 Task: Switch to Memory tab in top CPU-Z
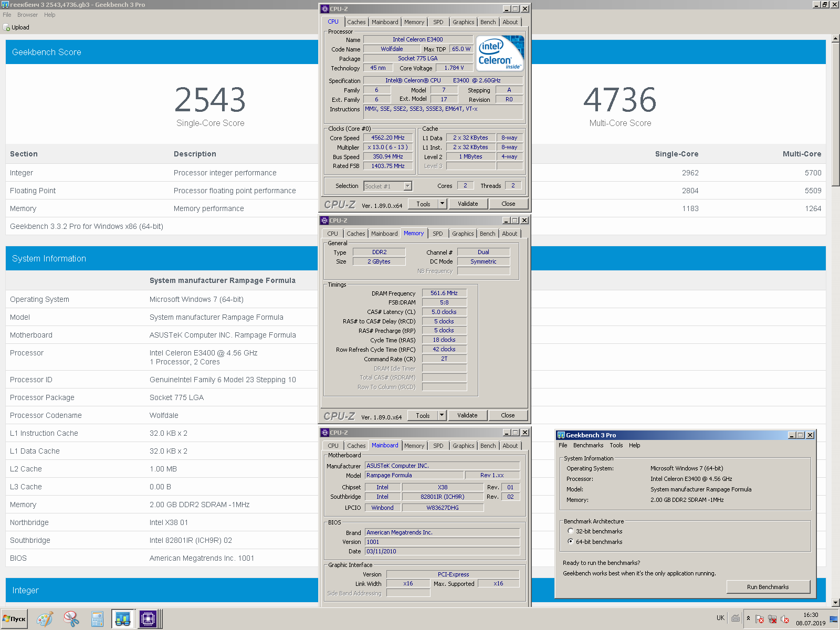coord(414,22)
